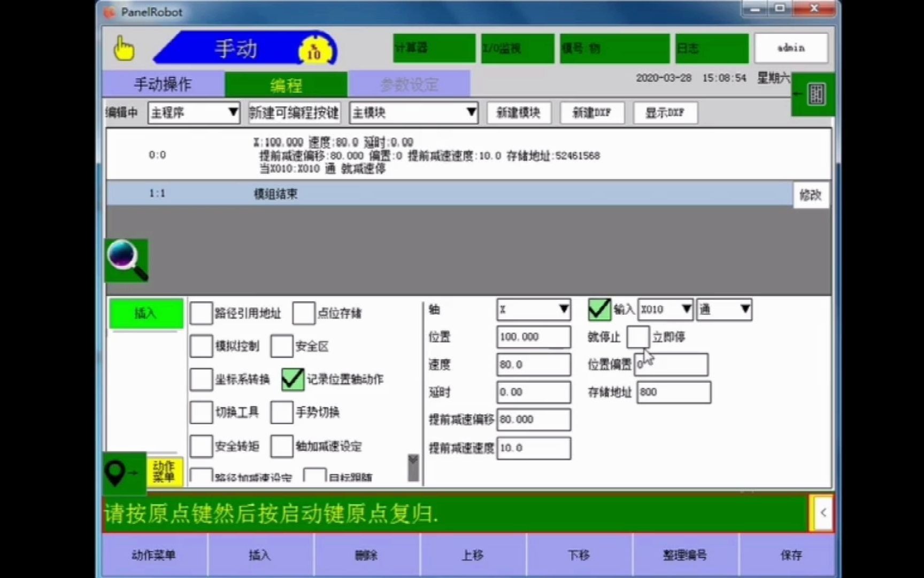The height and width of the screenshot is (578, 924).
Task: Click the 延时 field with 0.00
Action: pyautogui.click(x=534, y=392)
